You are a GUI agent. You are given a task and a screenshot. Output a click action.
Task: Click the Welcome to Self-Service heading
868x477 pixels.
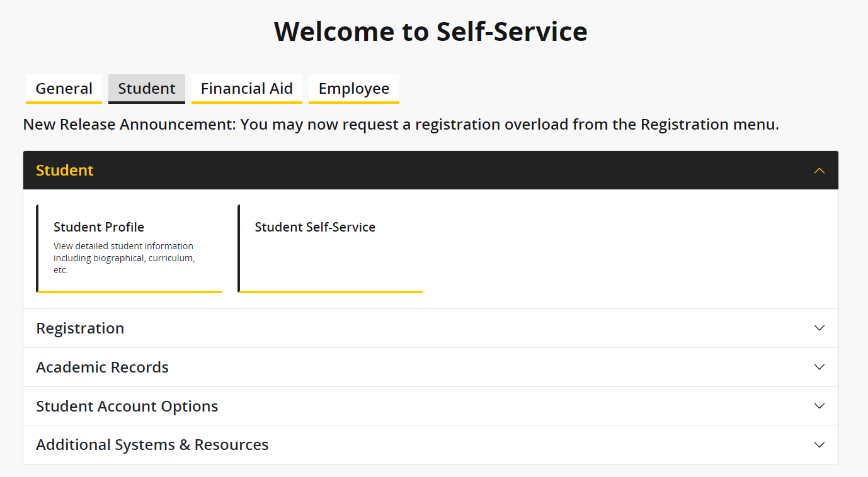point(430,31)
